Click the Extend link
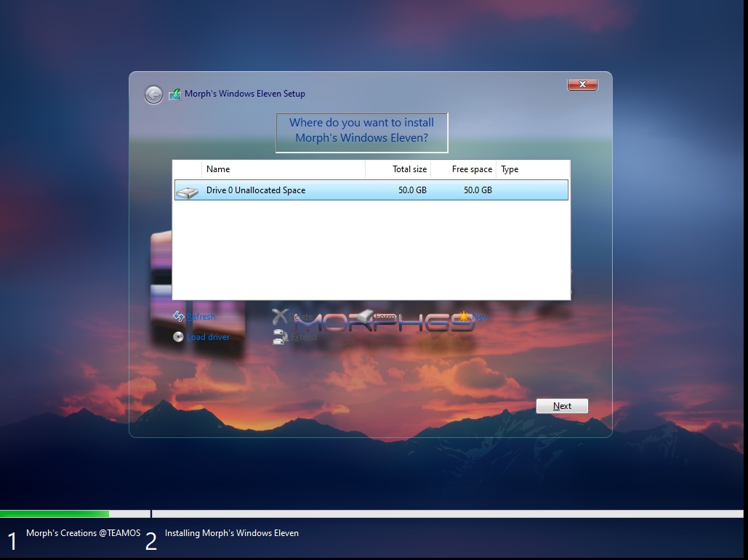748x560 pixels. point(304,337)
